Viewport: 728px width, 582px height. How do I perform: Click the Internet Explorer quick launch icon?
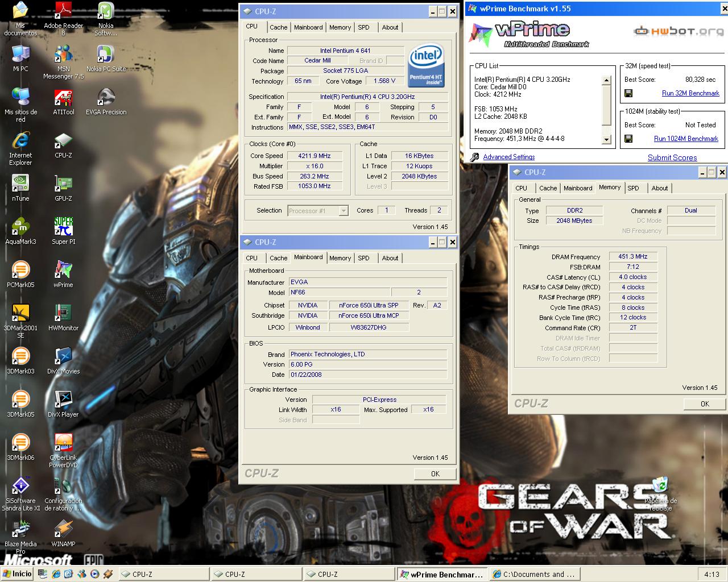[56, 574]
